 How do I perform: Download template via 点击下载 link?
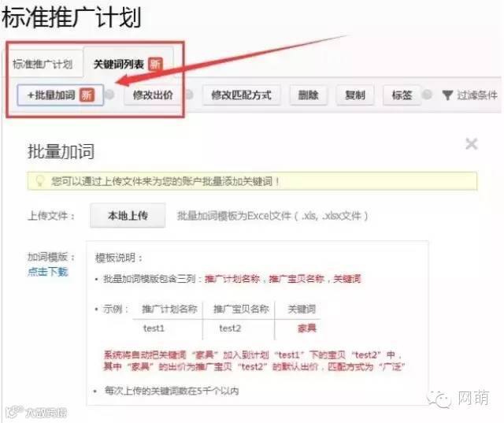(x=48, y=272)
